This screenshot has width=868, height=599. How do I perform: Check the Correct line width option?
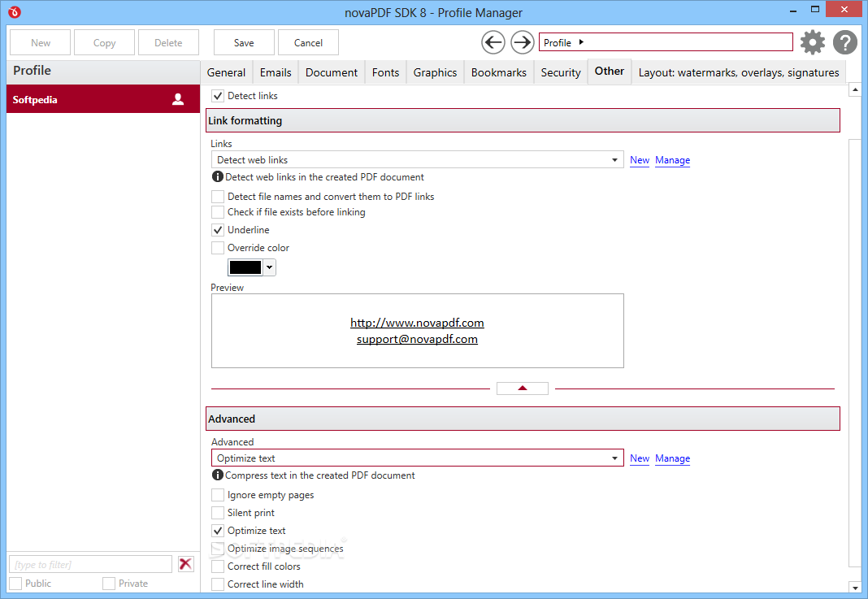[x=218, y=584]
